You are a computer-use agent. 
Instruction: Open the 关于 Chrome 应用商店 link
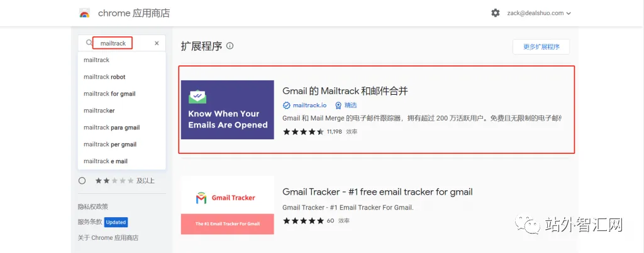point(108,238)
